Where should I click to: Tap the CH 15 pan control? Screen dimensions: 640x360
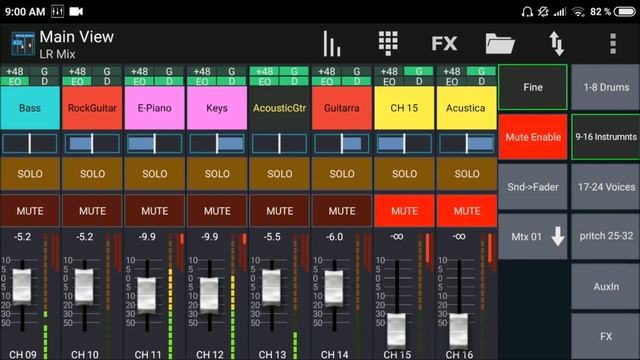pos(404,144)
